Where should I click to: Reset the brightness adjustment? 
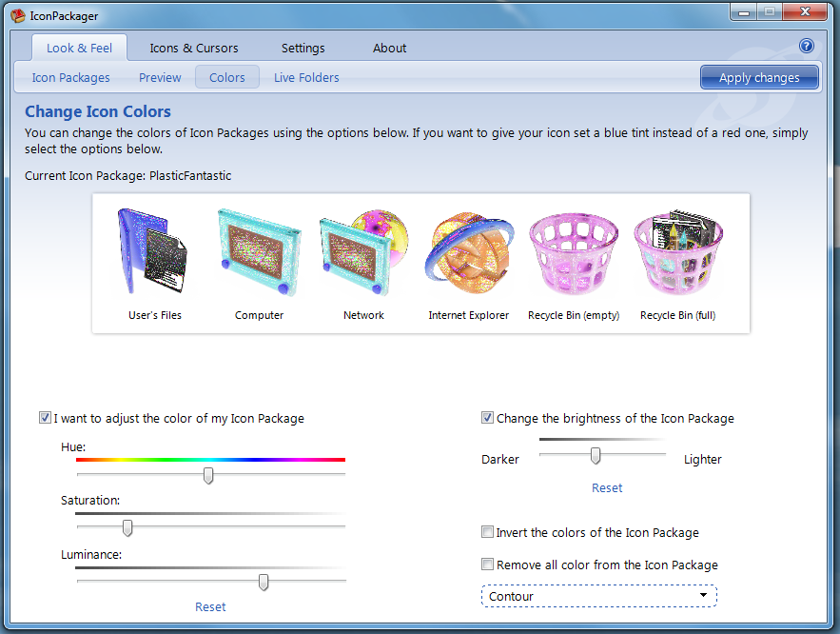[606, 487]
